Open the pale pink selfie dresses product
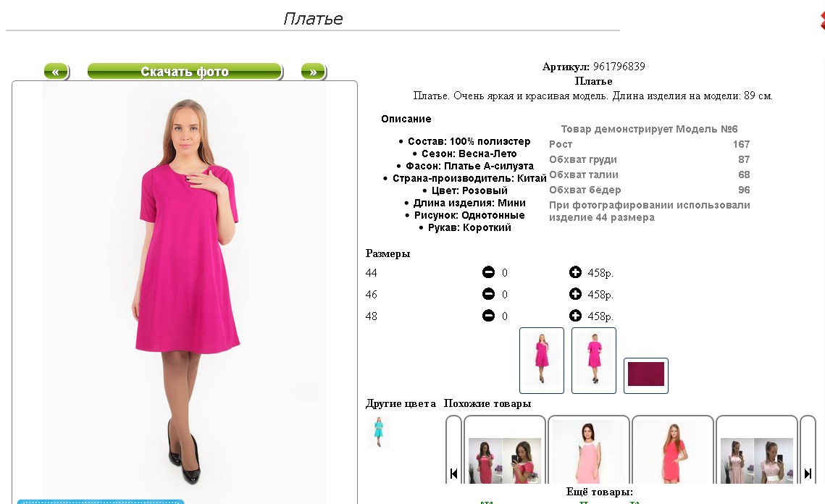The width and height of the screenshot is (825, 504). pyautogui.click(x=757, y=451)
